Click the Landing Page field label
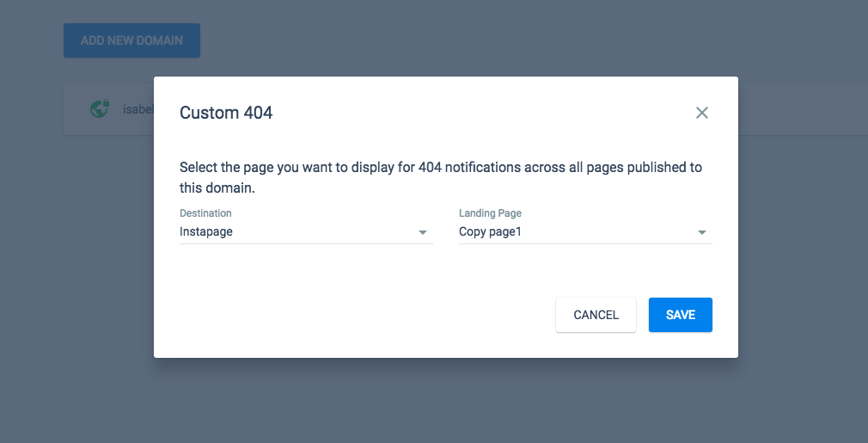 490,213
